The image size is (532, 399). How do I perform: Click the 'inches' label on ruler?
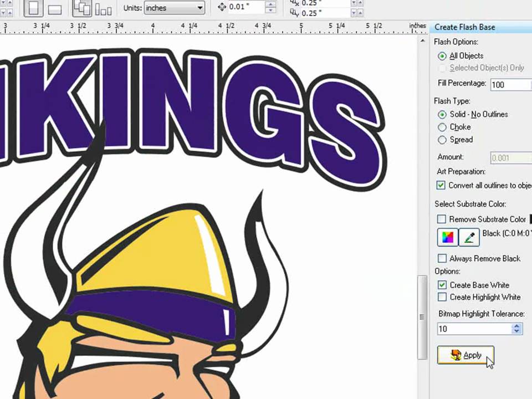pos(417,26)
